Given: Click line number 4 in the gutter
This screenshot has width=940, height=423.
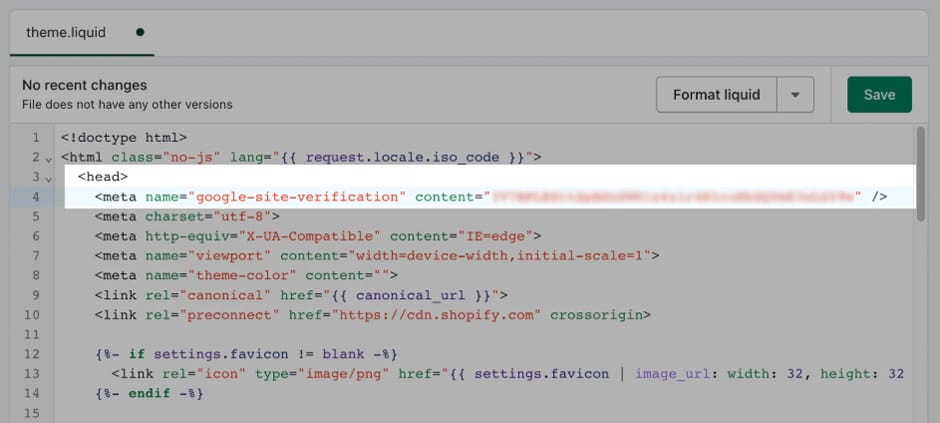Looking at the screenshot, I should (x=35, y=197).
